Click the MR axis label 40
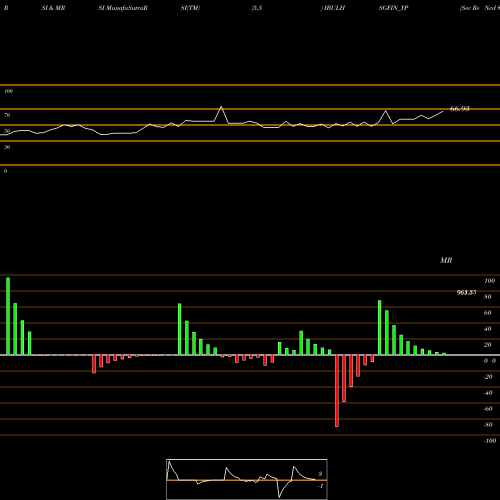This screenshot has width=500, height=500. tap(488, 329)
